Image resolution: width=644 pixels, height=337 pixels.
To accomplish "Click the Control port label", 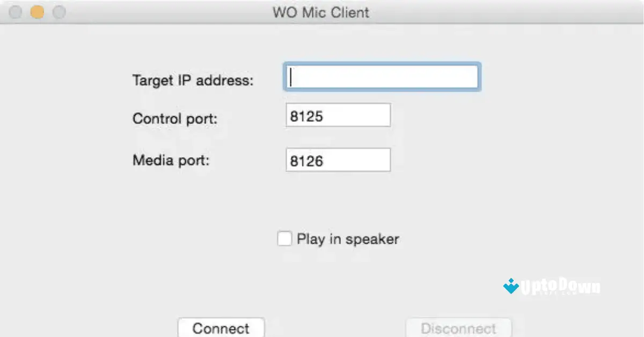I will (174, 119).
